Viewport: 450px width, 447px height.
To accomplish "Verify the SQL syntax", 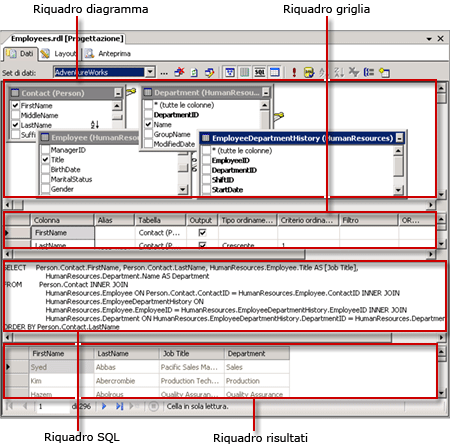I will (309, 72).
